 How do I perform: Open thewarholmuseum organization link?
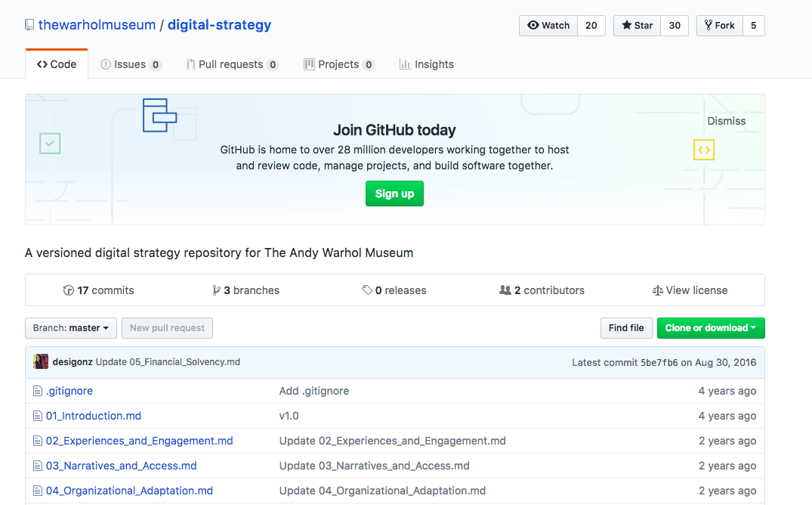pyautogui.click(x=97, y=24)
